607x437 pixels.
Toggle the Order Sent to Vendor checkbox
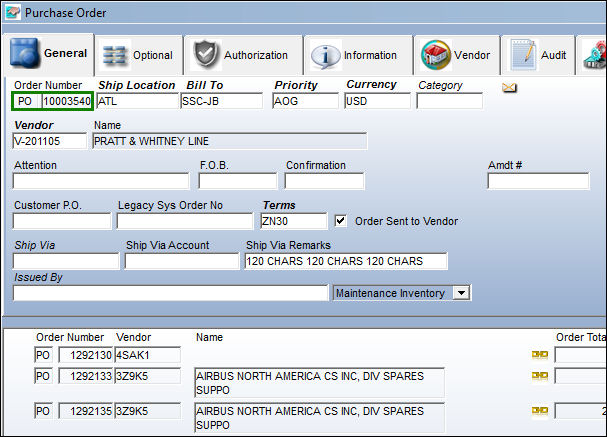point(340,221)
